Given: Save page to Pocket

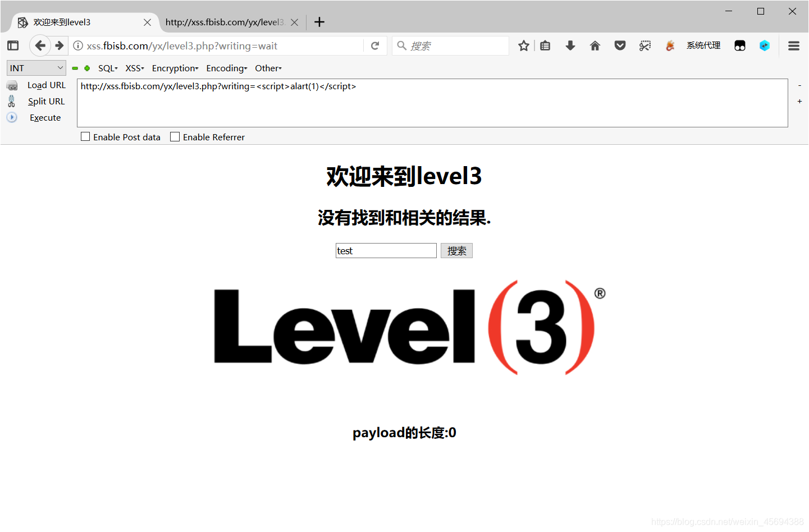Looking at the screenshot, I should coord(620,45).
